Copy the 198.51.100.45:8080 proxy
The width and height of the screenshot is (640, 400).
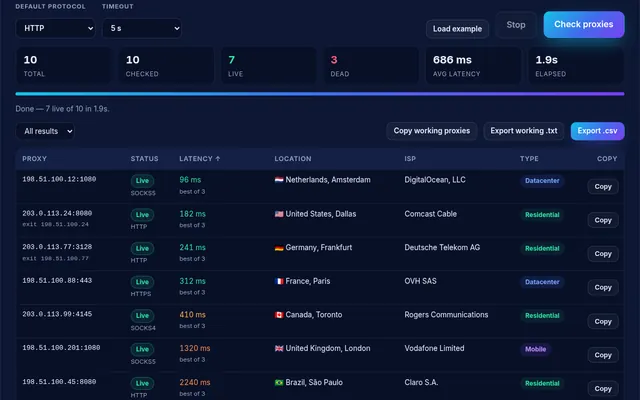[x=603, y=389]
